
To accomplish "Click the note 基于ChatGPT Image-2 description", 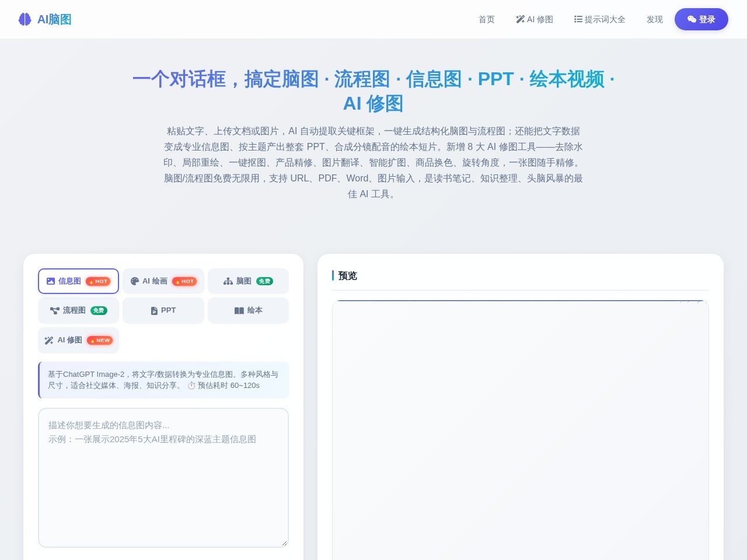I will click(x=163, y=380).
